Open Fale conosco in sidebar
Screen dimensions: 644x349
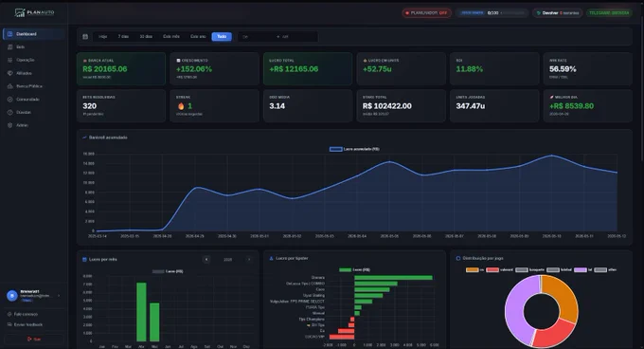pos(34,314)
